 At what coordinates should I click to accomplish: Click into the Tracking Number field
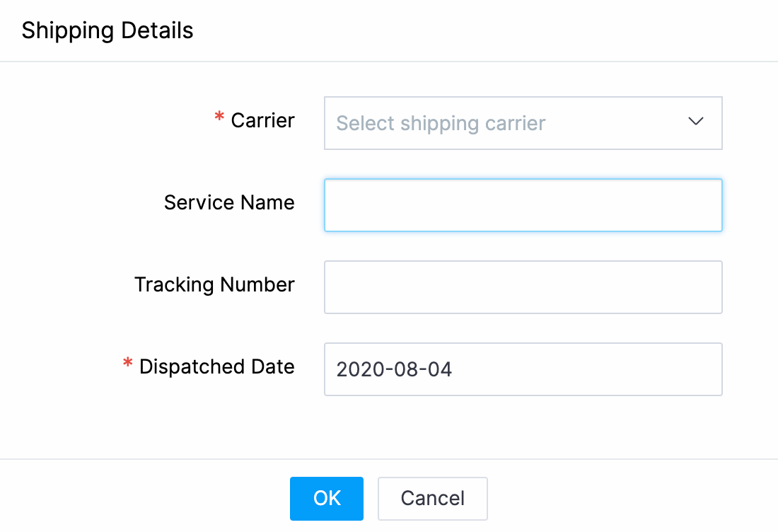[523, 287]
